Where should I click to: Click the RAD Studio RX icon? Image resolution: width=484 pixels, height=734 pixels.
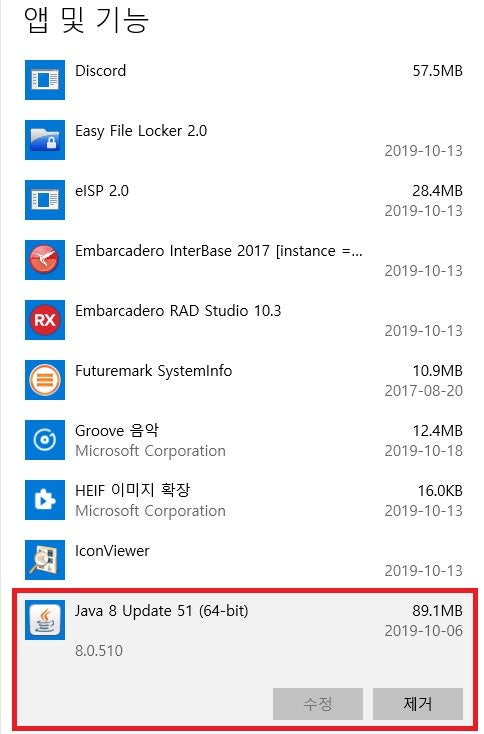(x=45, y=319)
